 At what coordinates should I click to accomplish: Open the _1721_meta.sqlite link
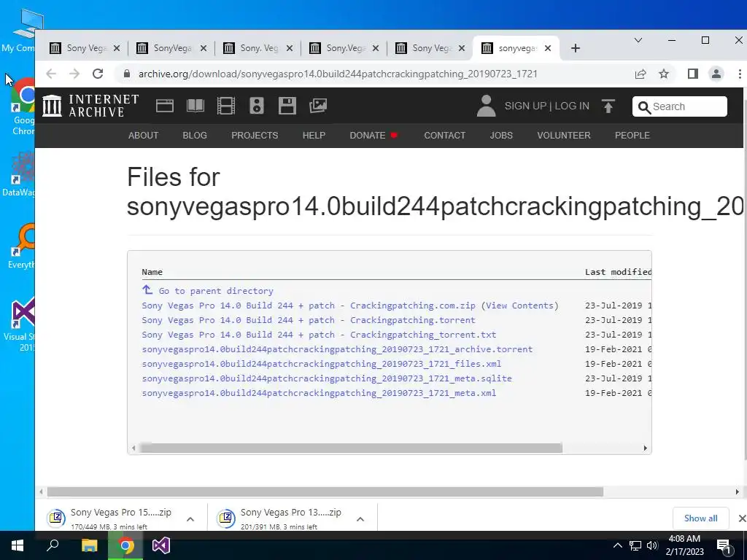coord(326,378)
